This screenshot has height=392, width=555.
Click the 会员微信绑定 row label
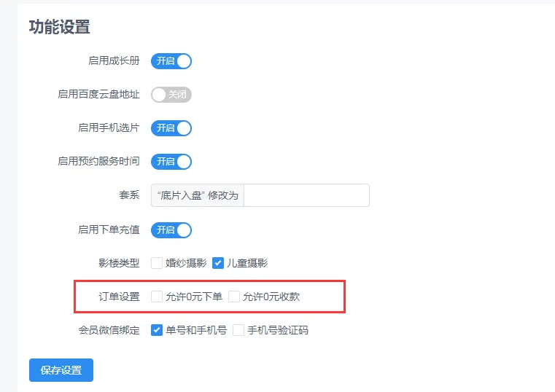(109, 330)
